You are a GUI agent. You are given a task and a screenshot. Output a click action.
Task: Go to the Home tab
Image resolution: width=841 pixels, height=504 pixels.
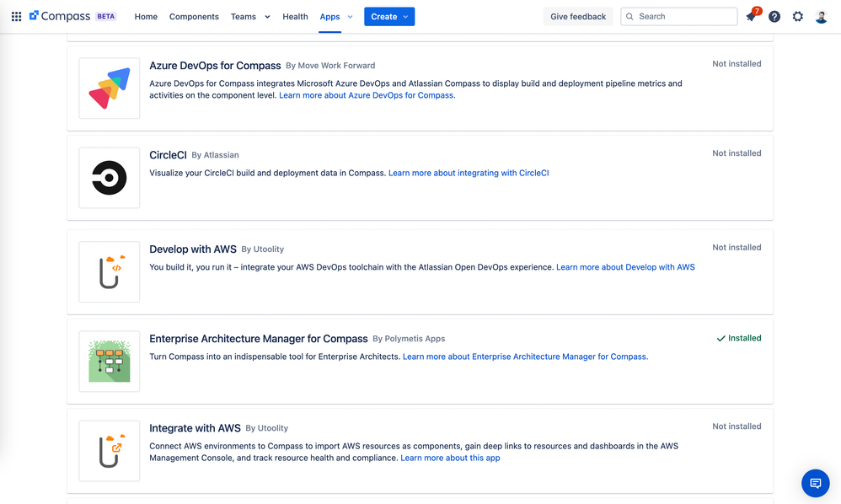tap(146, 17)
